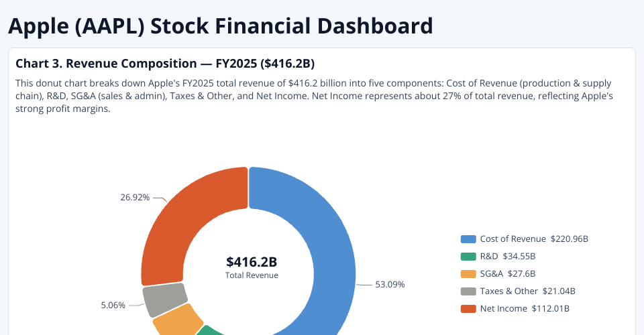Click the orange SG&A legend swatch

468,274
